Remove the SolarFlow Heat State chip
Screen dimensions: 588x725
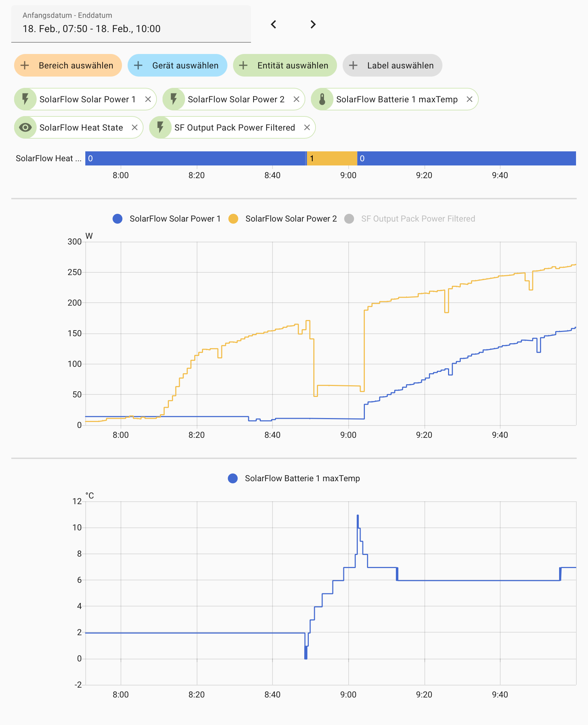point(135,128)
